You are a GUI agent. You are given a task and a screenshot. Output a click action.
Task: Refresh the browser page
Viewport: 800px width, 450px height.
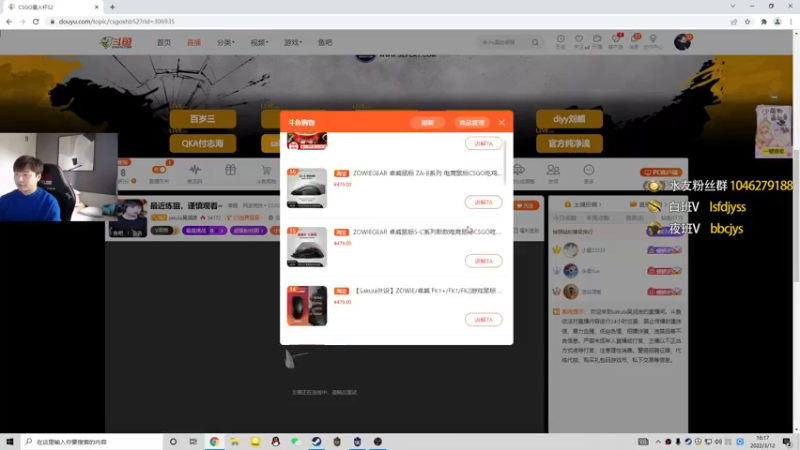(x=36, y=21)
